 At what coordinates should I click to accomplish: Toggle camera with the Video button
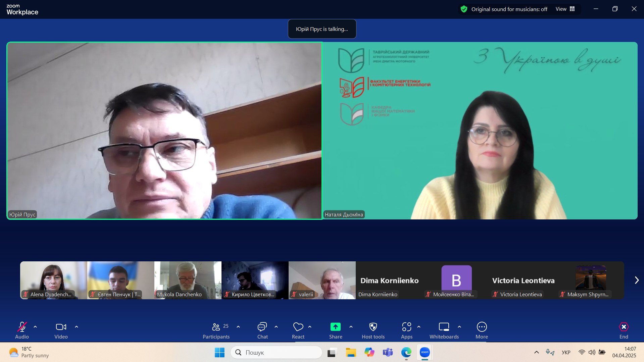coord(61,330)
